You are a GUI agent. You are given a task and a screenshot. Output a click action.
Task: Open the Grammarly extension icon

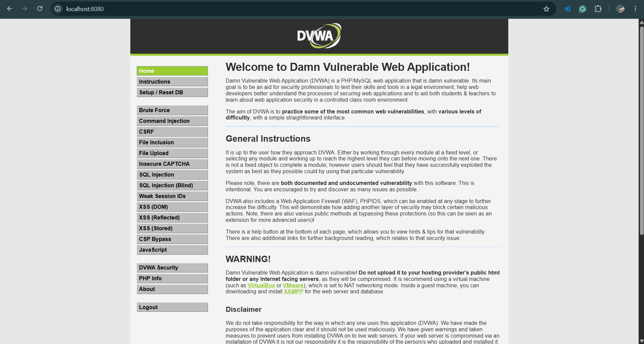[x=583, y=9]
